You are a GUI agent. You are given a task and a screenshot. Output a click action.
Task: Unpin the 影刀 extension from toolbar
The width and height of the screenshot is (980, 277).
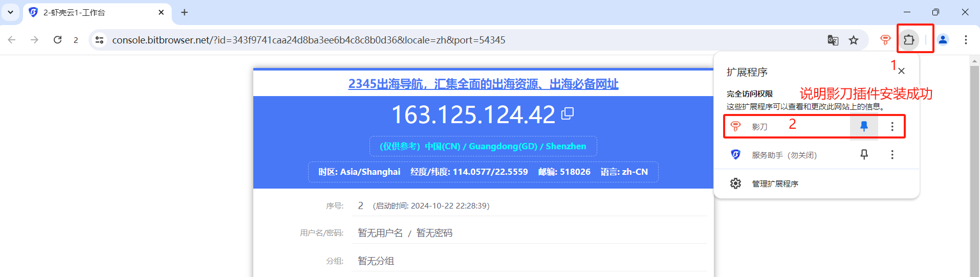[864, 126]
